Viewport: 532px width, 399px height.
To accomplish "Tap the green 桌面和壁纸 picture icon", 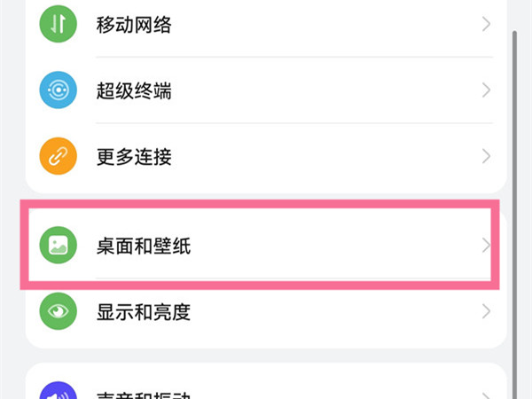I will (59, 246).
